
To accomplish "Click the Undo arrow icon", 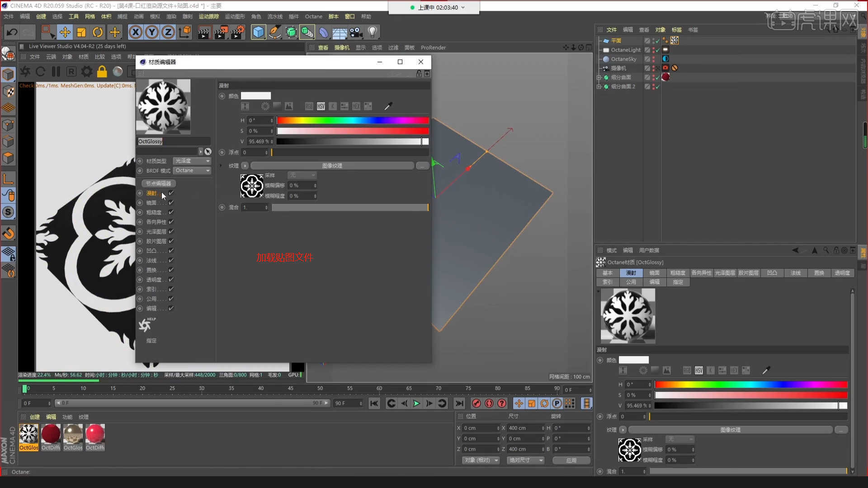I will pos(12,32).
